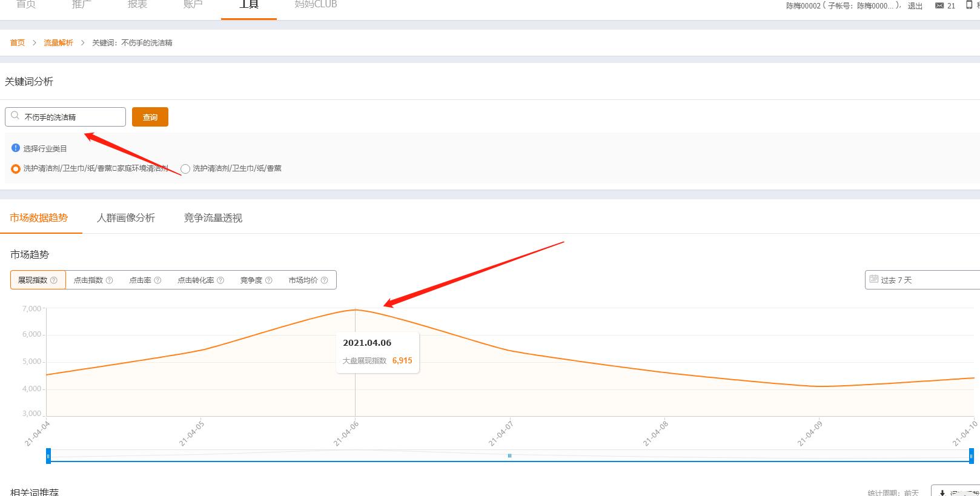The height and width of the screenshot is (496, 980).
Task: Click the mobile phone icon in the top bar
Action: tap(969, 5)
